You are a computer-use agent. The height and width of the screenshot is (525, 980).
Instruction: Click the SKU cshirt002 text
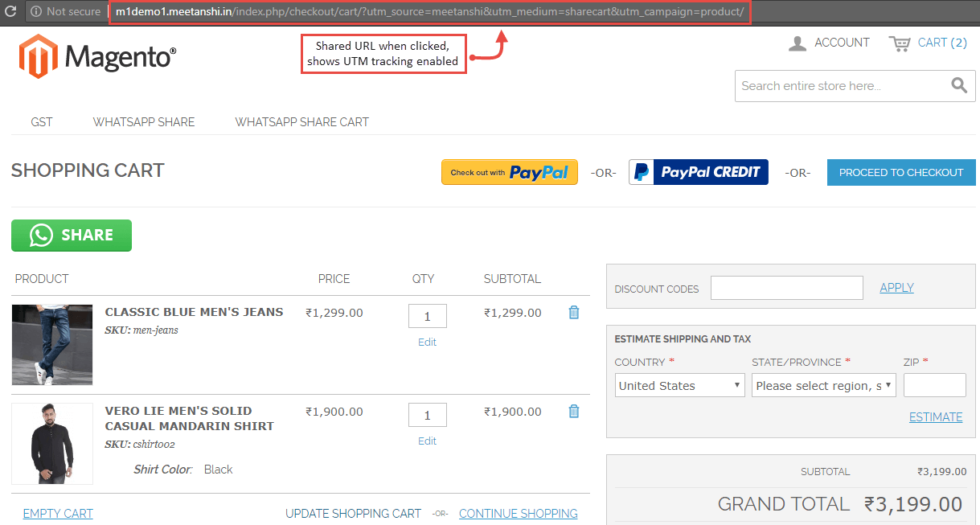point(140,444)
